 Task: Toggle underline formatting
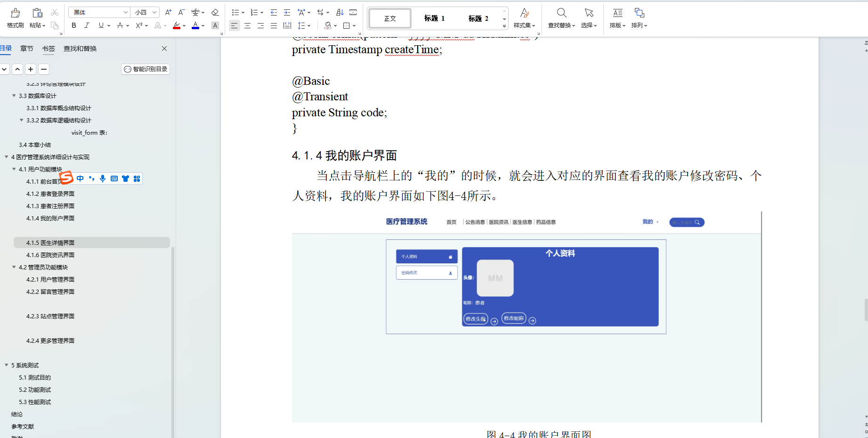coord(100,25)
